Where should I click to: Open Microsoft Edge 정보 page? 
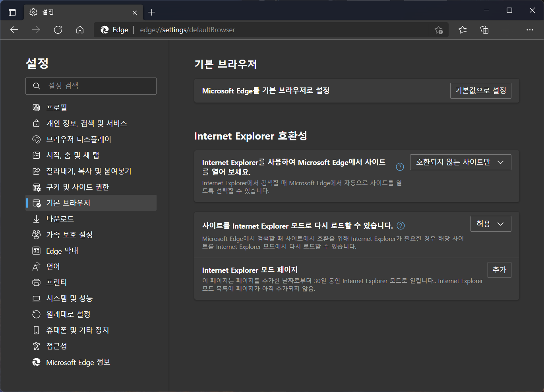tap(91, 362)
